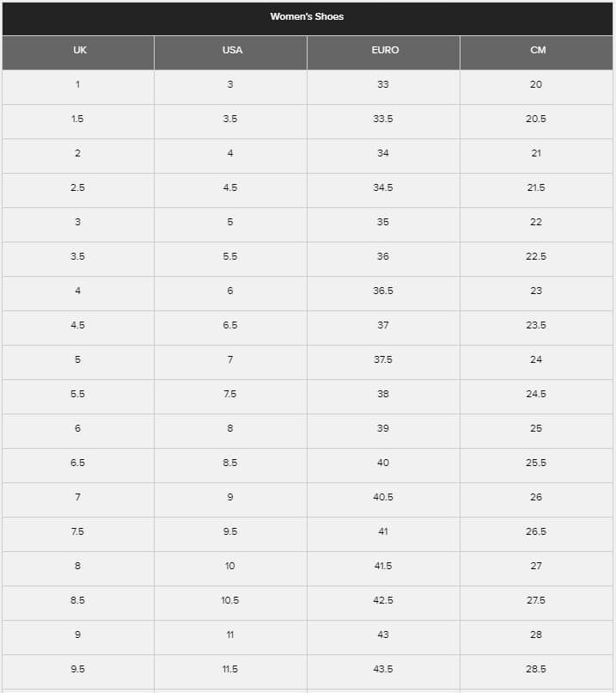Click the Women's Shoes table title

(307, 16)
